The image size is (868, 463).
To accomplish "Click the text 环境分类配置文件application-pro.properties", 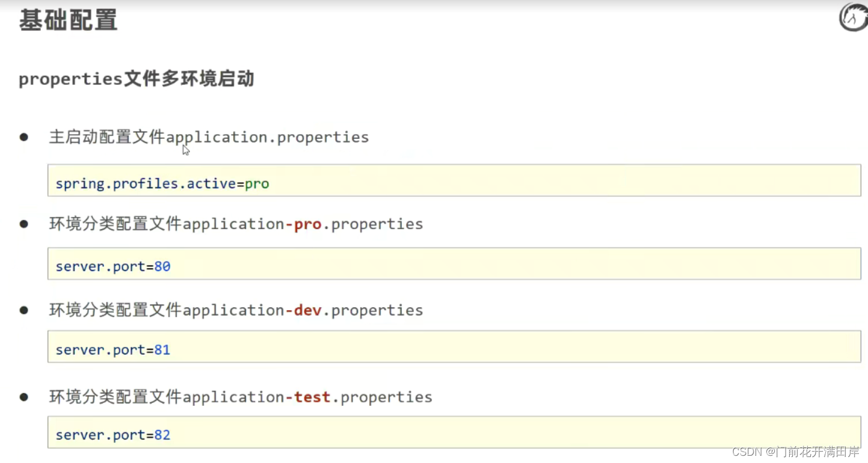I will pyautogui.click(x=236, y=224).
